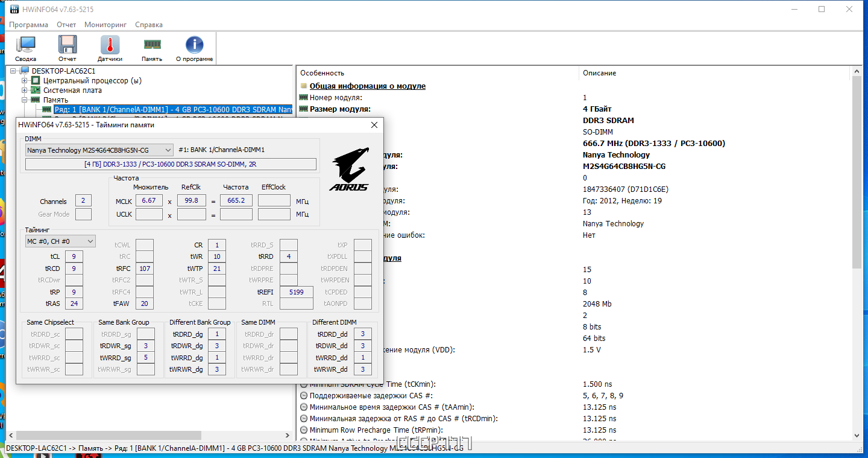Click the tWTP 21 value field
The height and width of the screenshot is (458, 868).
click(217, 269)
